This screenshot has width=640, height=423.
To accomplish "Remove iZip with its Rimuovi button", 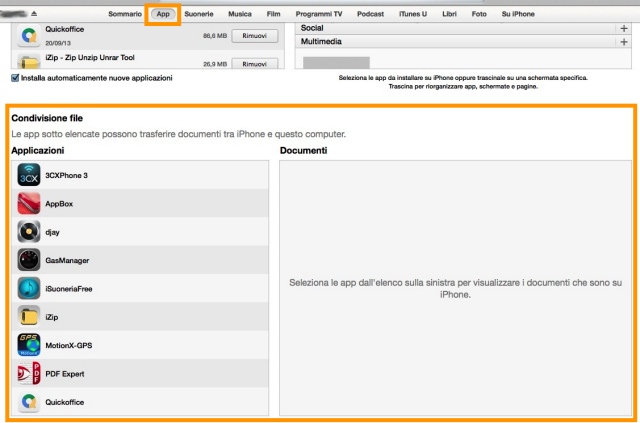I will pos(255,63).
